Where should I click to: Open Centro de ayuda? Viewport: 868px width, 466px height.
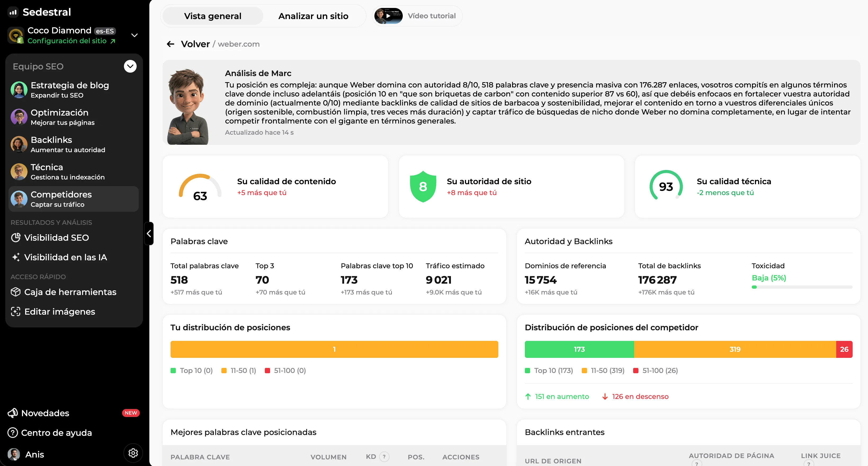50,433
